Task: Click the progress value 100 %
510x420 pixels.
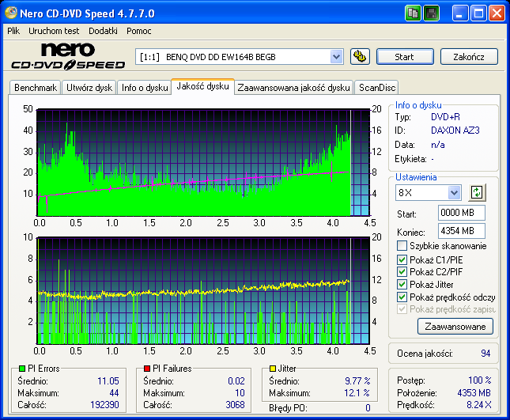Action: pos(480,380)
